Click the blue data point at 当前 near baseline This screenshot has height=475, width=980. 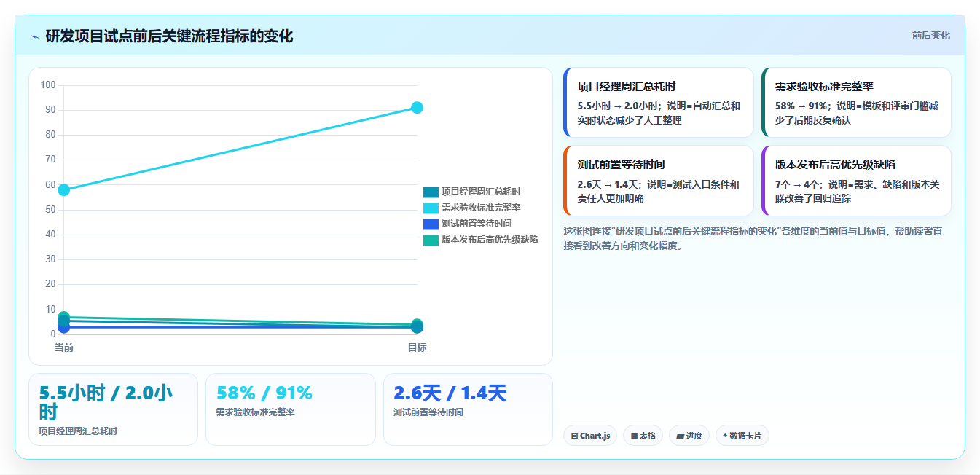64,328
